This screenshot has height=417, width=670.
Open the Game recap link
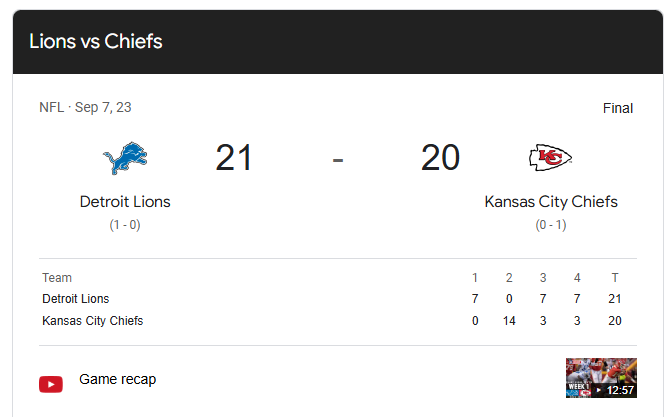[x=117, y=380]
